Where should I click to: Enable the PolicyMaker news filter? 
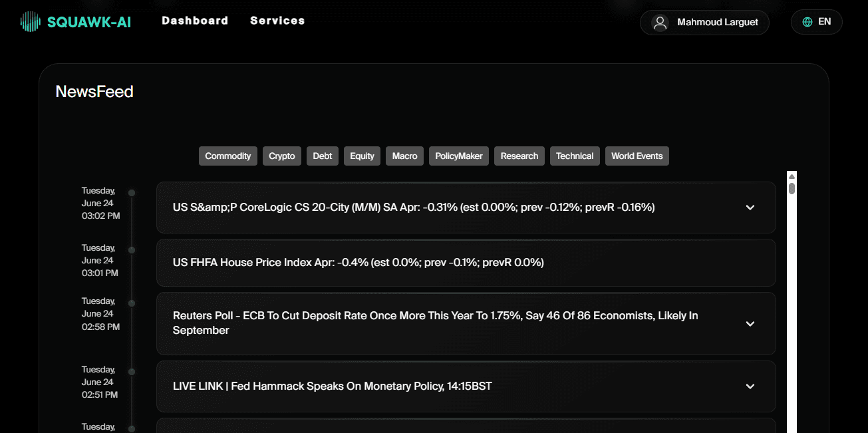[458, 156]
